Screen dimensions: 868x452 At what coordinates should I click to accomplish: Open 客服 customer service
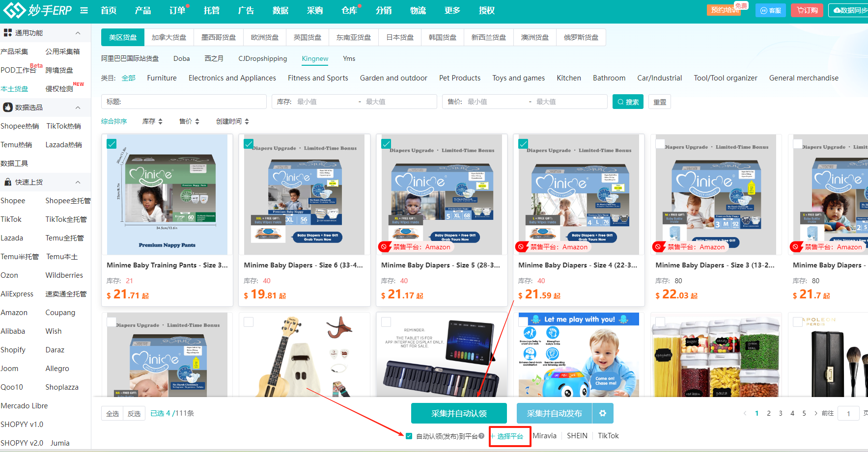(x=770, y=10)
